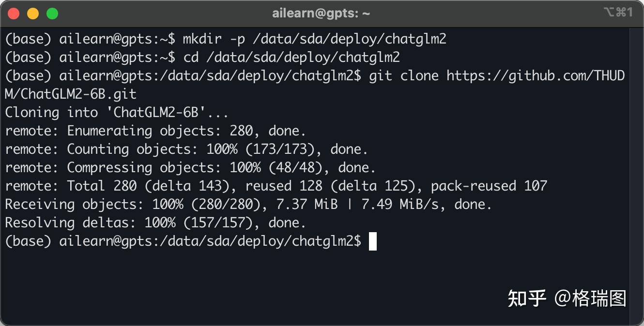This screenshot has width=644, height=326.
Task: Close the terminal window with red button
Action: (x=14, y=14)
